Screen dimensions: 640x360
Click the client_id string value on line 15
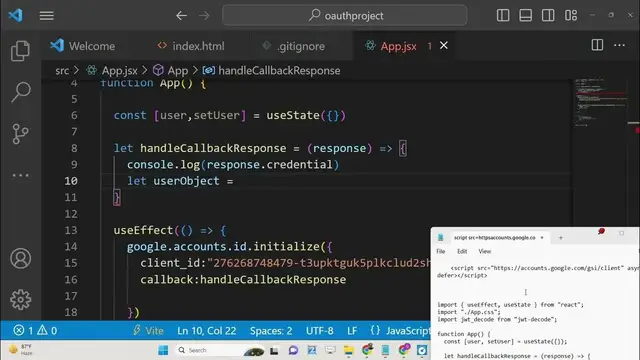click(319, 263)
